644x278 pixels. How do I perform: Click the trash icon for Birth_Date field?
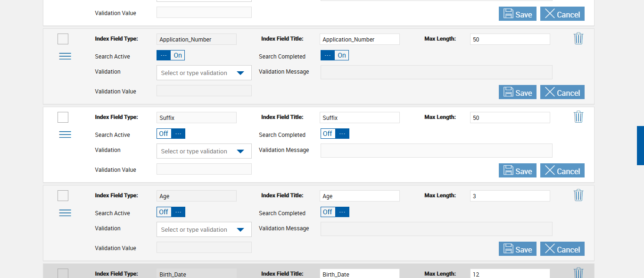pos(578,273)
